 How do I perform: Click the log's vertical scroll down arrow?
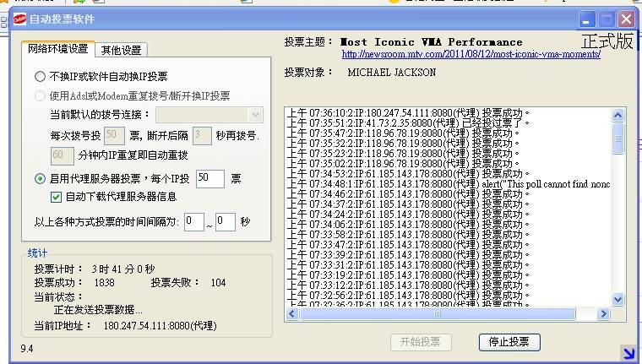[618, 299]
